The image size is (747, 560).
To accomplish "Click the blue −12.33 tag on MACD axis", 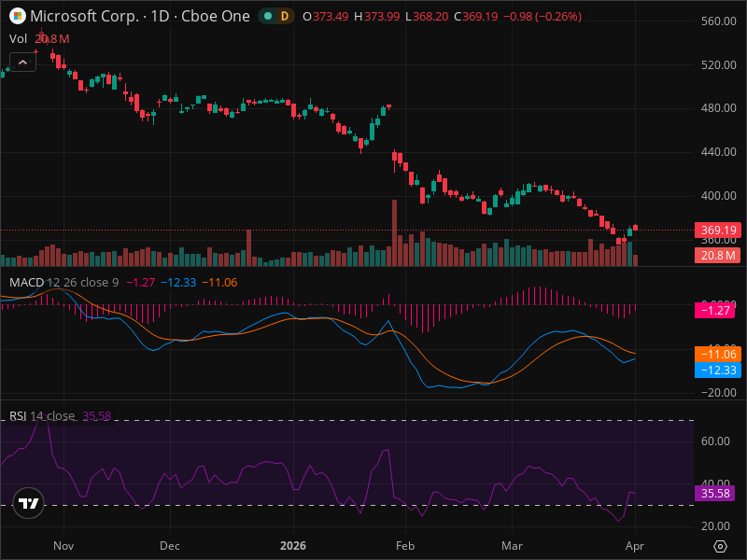I will click(x=718, y=370).
